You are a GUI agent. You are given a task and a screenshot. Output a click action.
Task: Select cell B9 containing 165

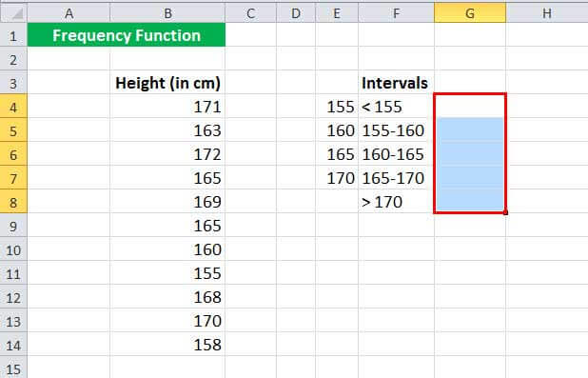click(167, 226)
